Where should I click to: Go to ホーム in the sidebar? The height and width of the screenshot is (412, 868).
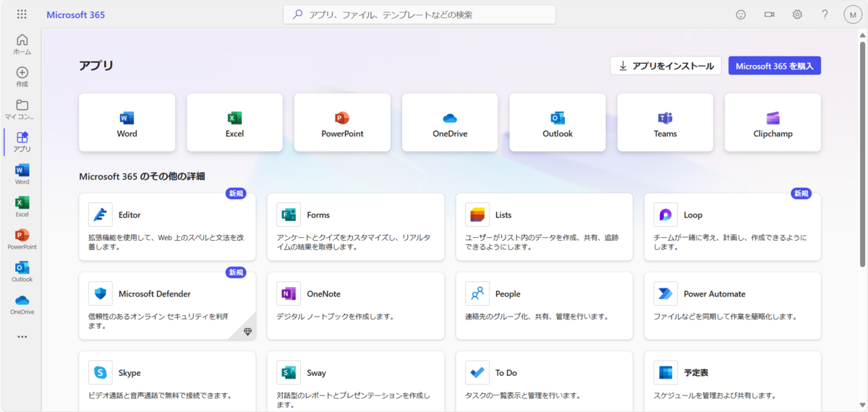(x=22, y=45)
